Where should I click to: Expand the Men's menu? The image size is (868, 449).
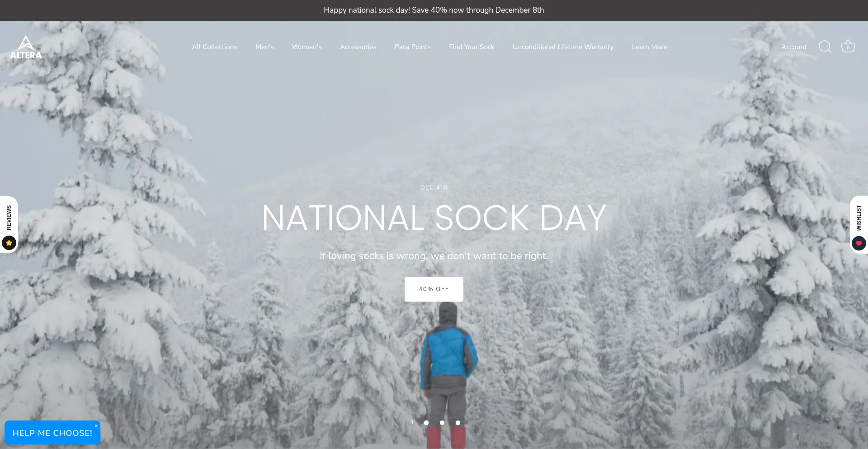click(x=264, y=47)
